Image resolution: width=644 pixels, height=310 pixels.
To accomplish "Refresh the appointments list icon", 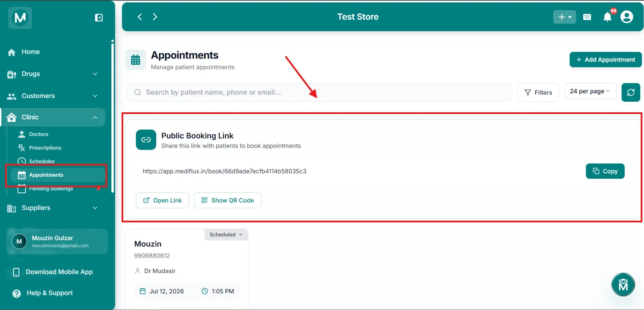I will pos(631,92).
